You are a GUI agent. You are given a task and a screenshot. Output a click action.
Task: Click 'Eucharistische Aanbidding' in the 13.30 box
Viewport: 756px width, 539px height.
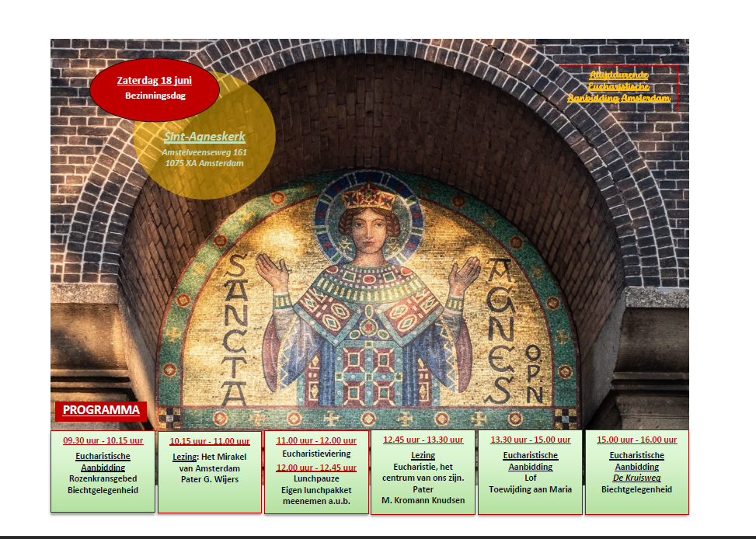coord(531,461)
